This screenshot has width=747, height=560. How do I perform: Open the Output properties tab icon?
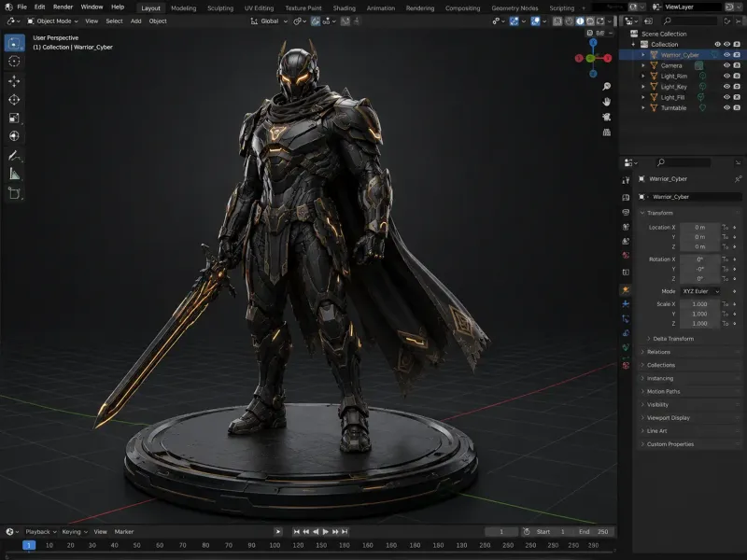(626, 212)
